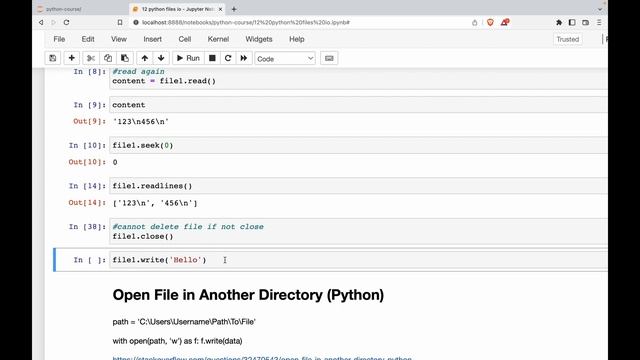This screenshot has height=360, width=640.
Task: Cut selected cells with scissors icon
Action: coord(91,58)
